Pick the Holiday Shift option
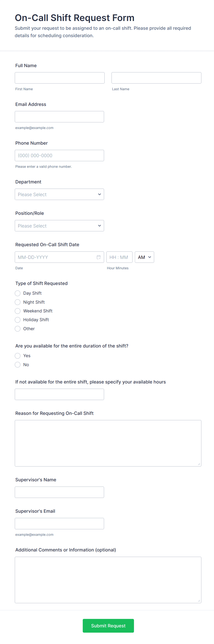Image resolution: width=214 pixels, height=644 pixels. pyautogui.click(x=18, y=320)
